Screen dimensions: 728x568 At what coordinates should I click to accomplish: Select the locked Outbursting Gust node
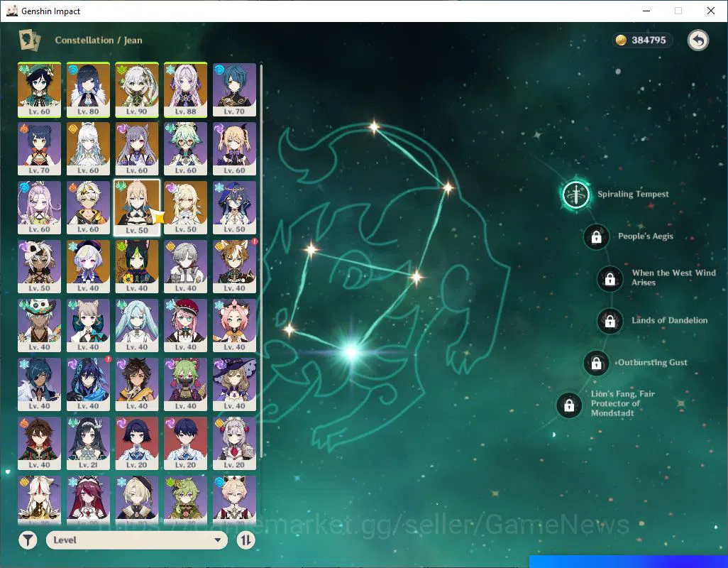[x=596, y=363]
